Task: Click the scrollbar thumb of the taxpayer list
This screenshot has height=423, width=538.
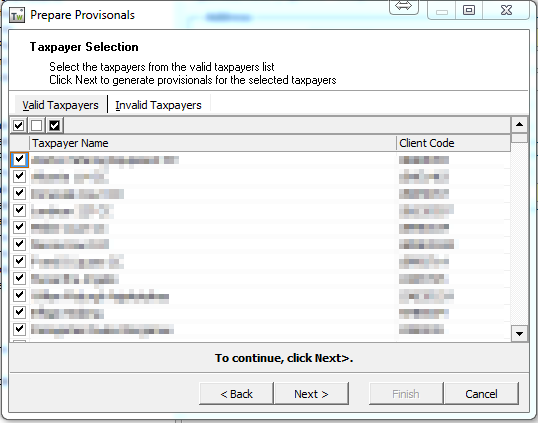Action: pyautogui.click(x=519, y=138)
